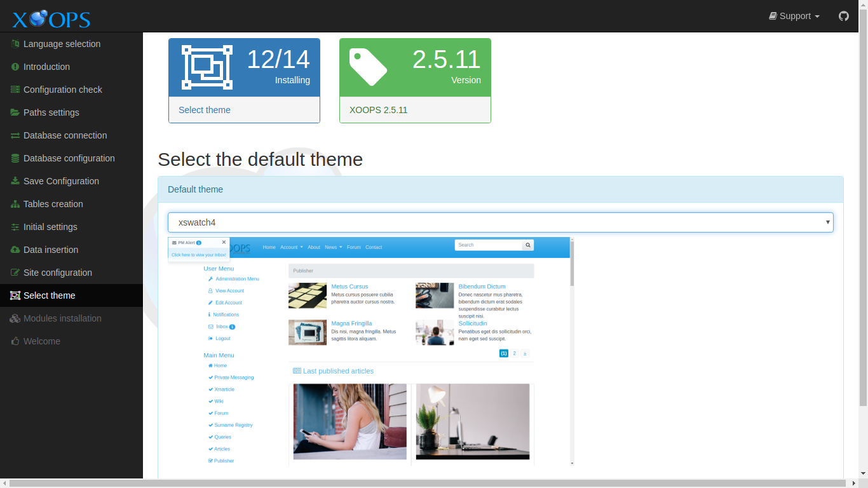Click the Tables creation step icon
Screen dimensions: 868x488
[13, 204]
